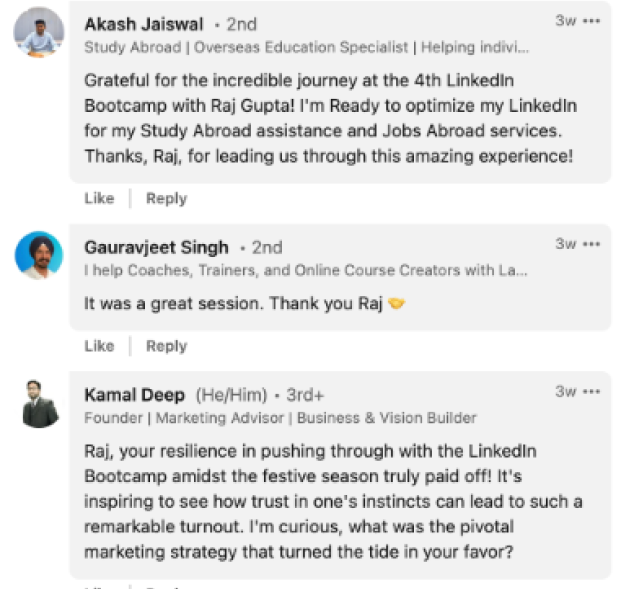Open Akash Jaiswal's profile name link
621x589 pixels.
point(144,24)
